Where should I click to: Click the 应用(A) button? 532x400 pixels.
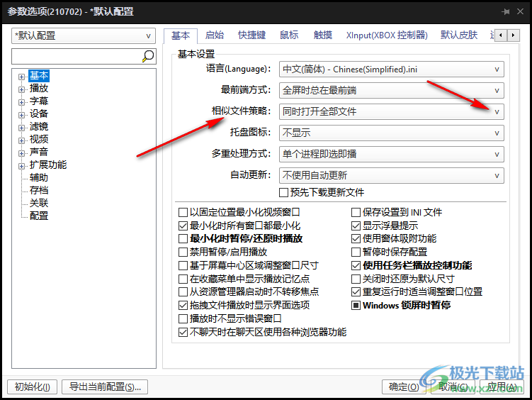(502, 387)
